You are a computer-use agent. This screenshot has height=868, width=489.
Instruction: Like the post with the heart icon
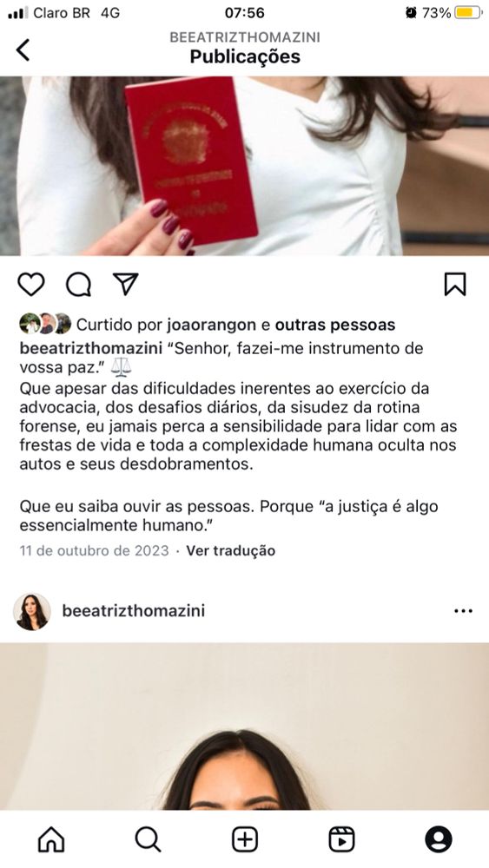[x=31, y=285]
